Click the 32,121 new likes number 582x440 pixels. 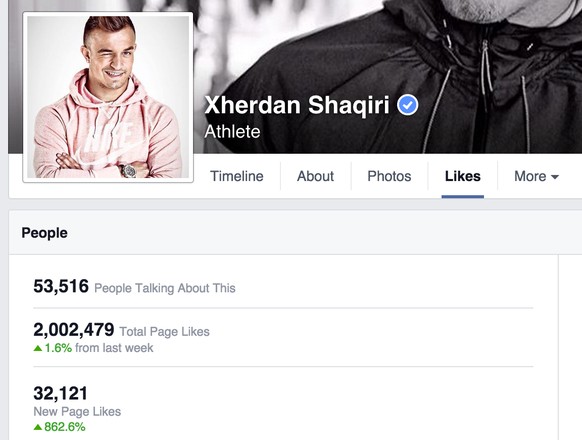61,393
